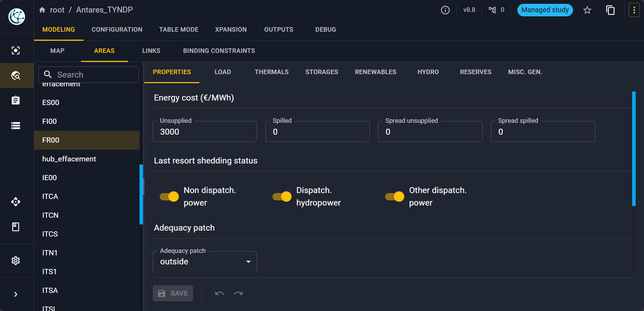Select the globe search sidebar icon

[16, 75]
